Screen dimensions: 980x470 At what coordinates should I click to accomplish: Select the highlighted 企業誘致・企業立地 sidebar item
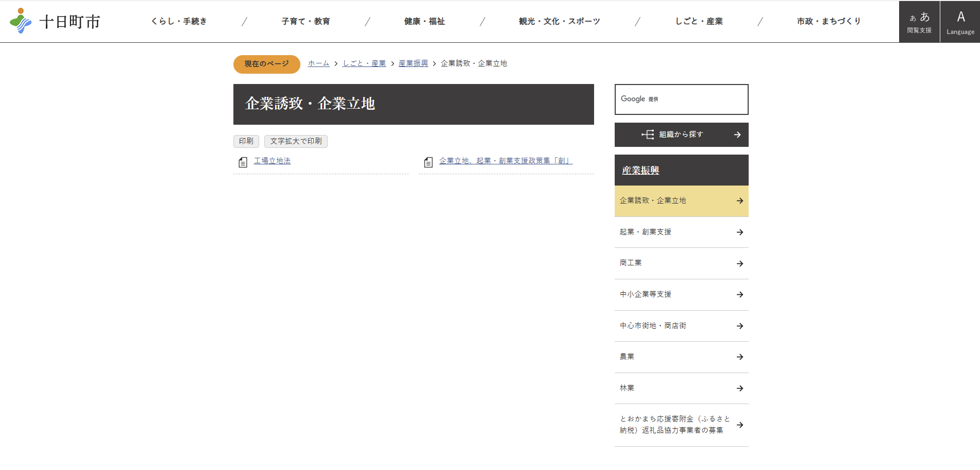pyautogui.click(x=682, y=201)
